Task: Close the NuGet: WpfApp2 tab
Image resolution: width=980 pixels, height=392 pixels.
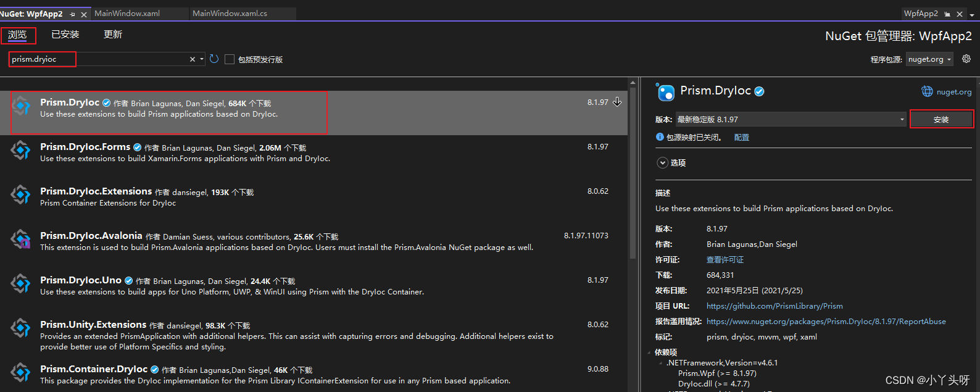Action: pos(84,14)
